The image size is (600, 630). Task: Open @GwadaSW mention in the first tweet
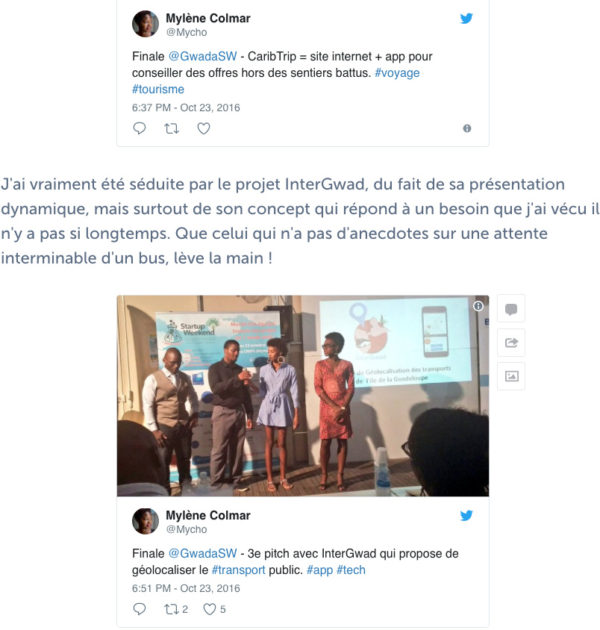[x=203, y=56]
